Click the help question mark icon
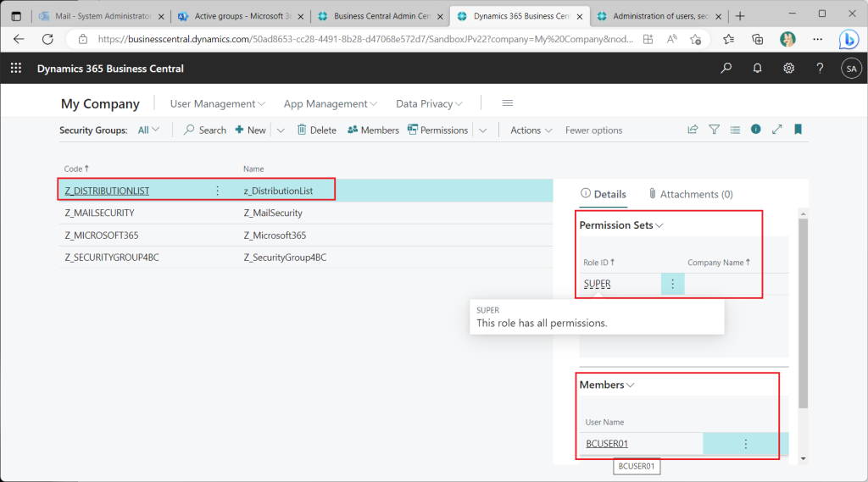This screenshot has width=868, height=482. click(820, 69)
